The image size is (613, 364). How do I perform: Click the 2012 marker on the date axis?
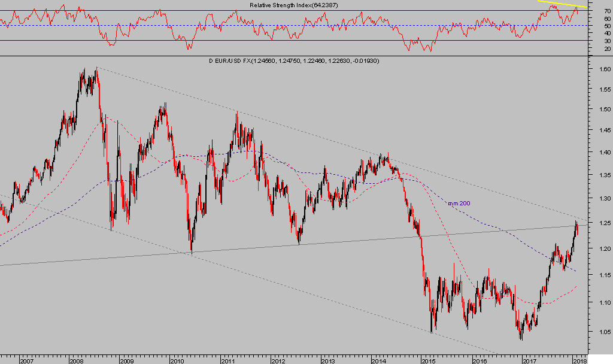click(x=277, y=360)
